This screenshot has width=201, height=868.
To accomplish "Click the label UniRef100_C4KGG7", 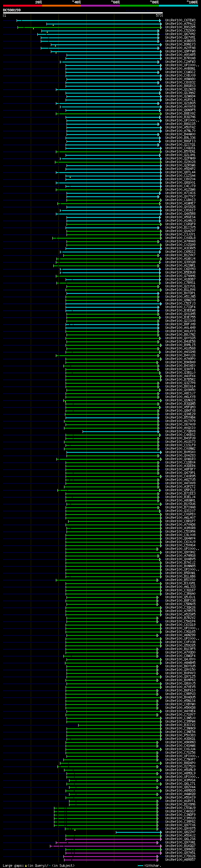I will (180, 811).
